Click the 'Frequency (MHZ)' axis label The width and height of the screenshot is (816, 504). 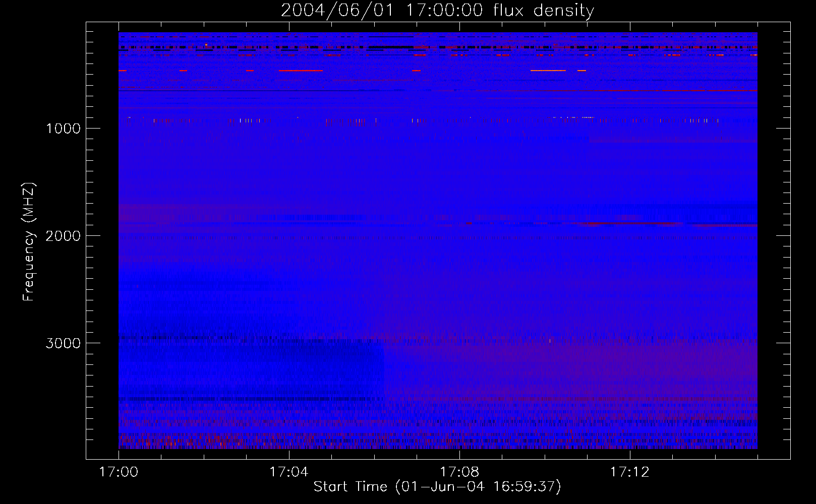point(29,242)
